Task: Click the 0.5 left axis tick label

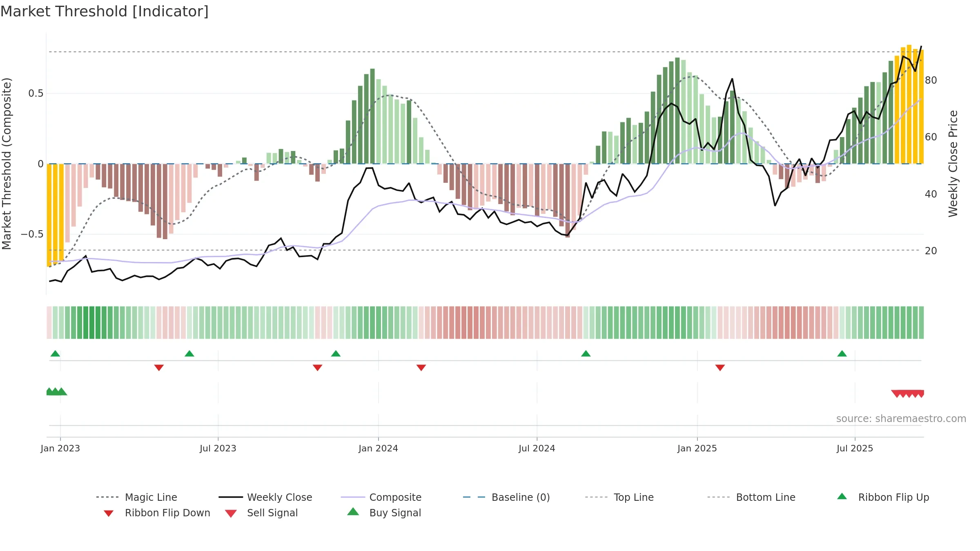Action: point(36,93)
